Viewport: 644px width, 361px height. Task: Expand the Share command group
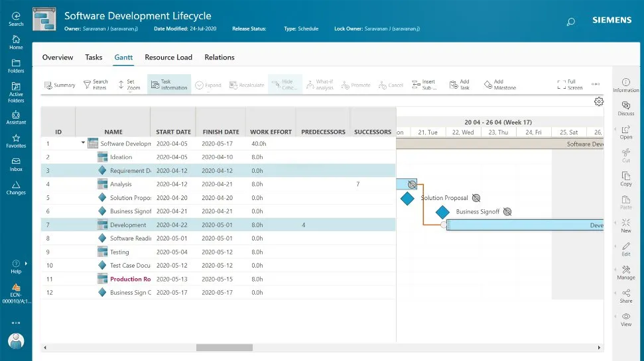point(615,293)
